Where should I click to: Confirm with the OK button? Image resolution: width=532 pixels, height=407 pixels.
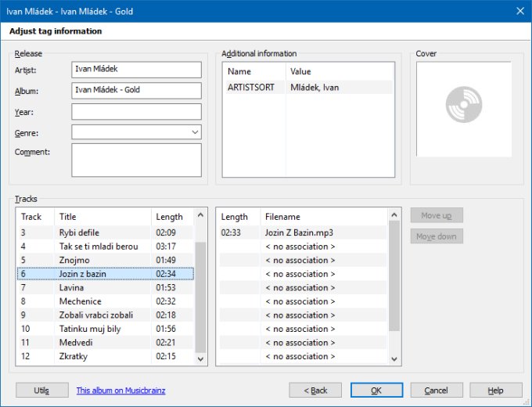(376, 390)
